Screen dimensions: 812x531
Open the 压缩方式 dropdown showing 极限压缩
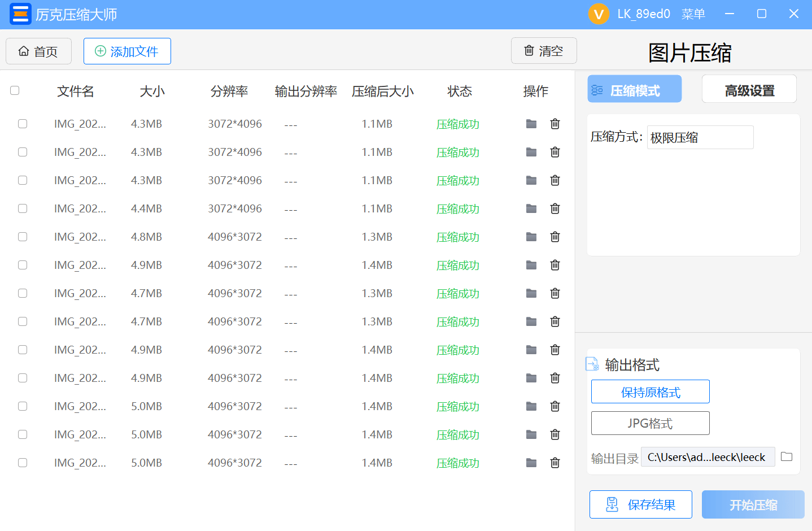coord(700,137)
